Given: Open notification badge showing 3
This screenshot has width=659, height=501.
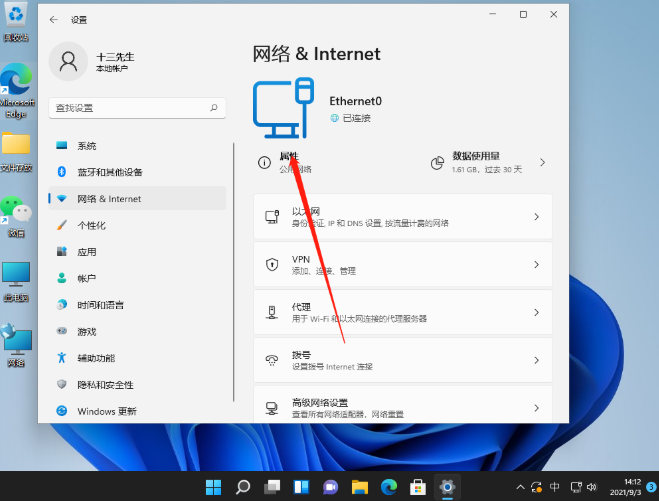Looking at the screenshot, I should coord(651,487).
